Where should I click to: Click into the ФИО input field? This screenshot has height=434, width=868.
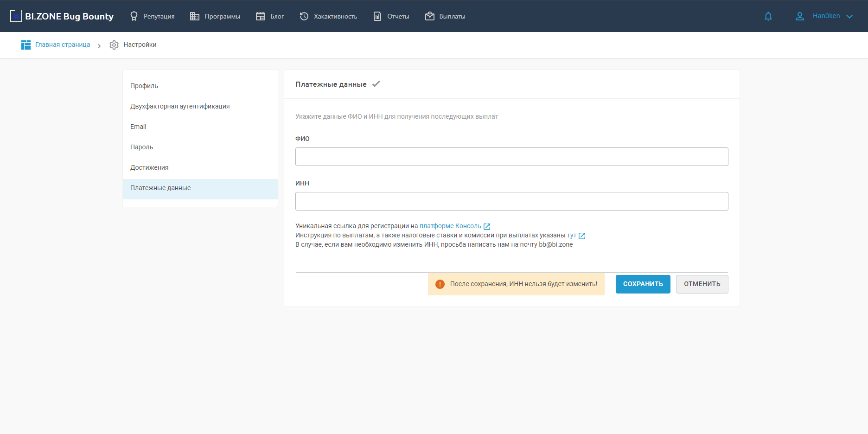(x=511, y=157)
